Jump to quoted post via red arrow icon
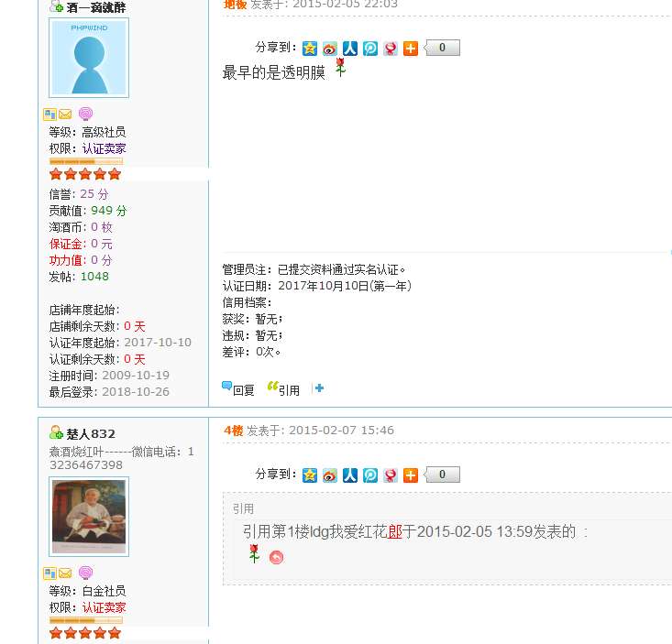This screenshot has height=644, width=672. pos(277,557)
